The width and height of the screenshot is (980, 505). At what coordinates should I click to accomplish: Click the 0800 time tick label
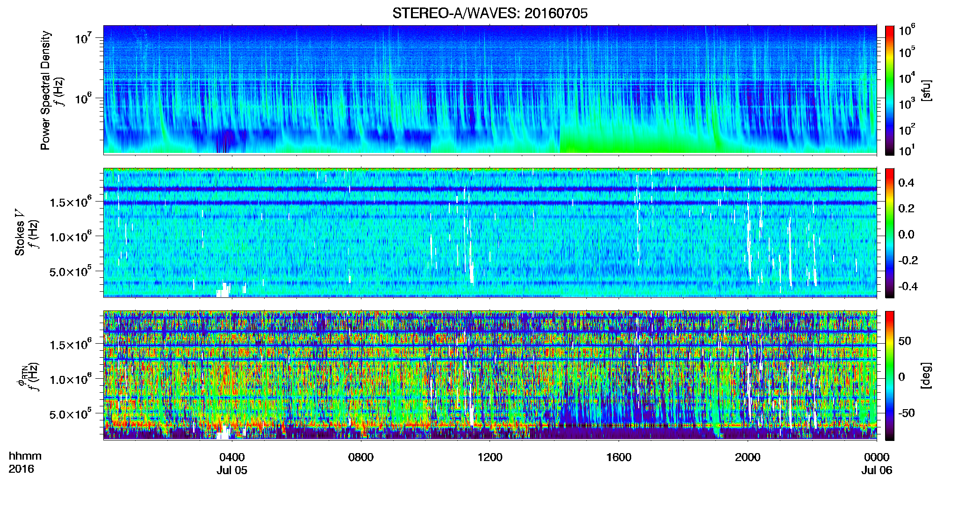[361, 457]
